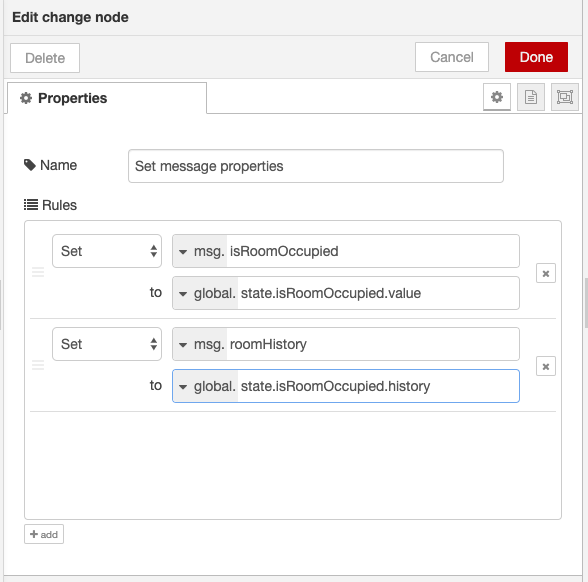Open first rule's Set action dropdown
This screenshot has height=582, width=588.
tap(107, 251)
